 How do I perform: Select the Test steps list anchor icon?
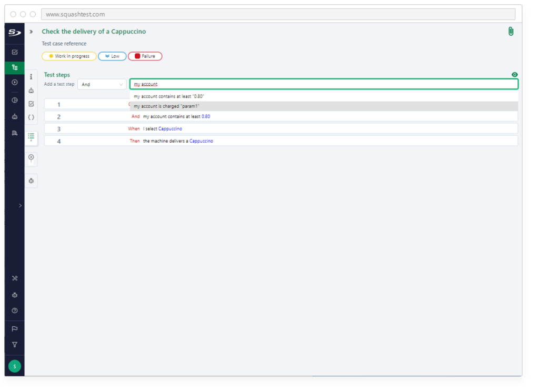[x=31, y=137]
